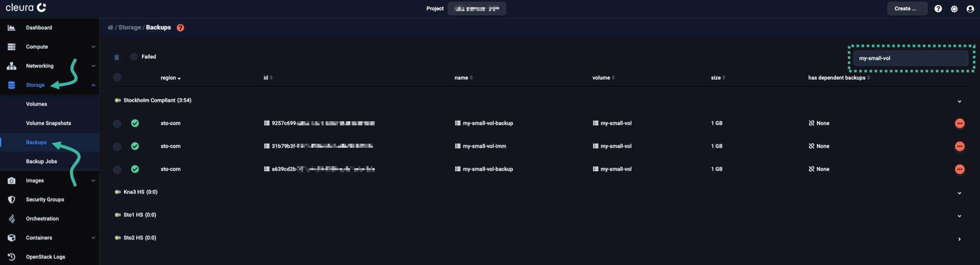The height and width of the screenshot is (265, 980).
Task: Click no-dependency icon in my-small-vol-imm row
Action: (812, 146)
